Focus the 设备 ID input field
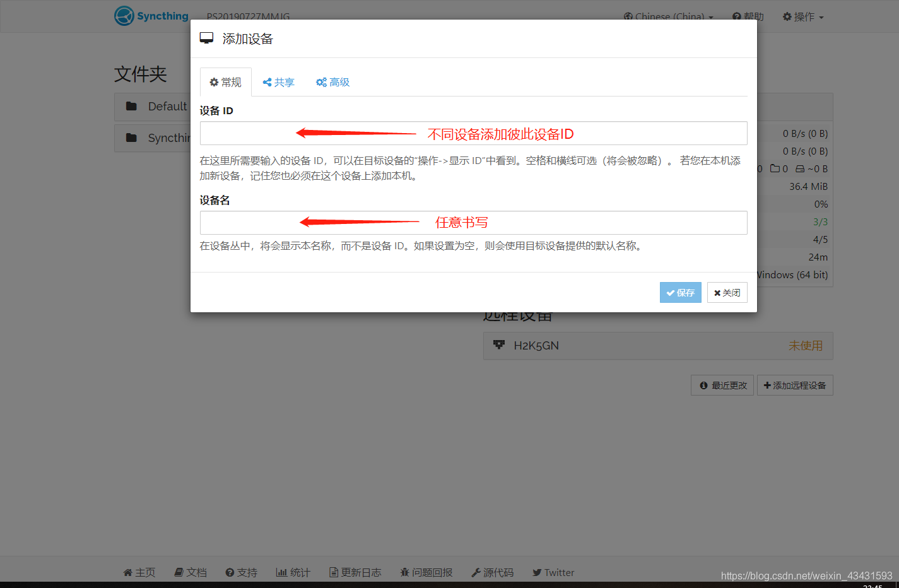The height and width of the screenshot is (588, 899). pos(474,133)
